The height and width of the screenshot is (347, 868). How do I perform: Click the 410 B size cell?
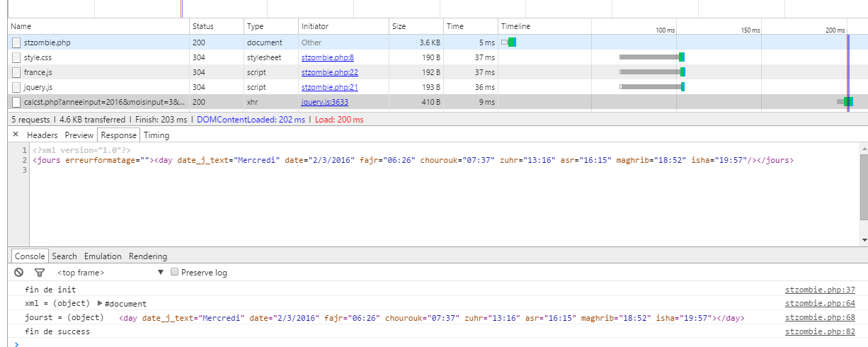(430, 102)
